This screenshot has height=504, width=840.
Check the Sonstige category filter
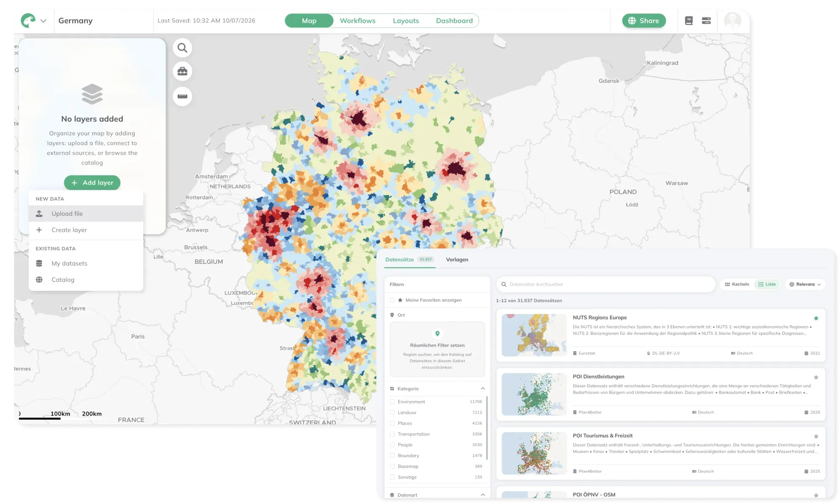coord(392,477)
